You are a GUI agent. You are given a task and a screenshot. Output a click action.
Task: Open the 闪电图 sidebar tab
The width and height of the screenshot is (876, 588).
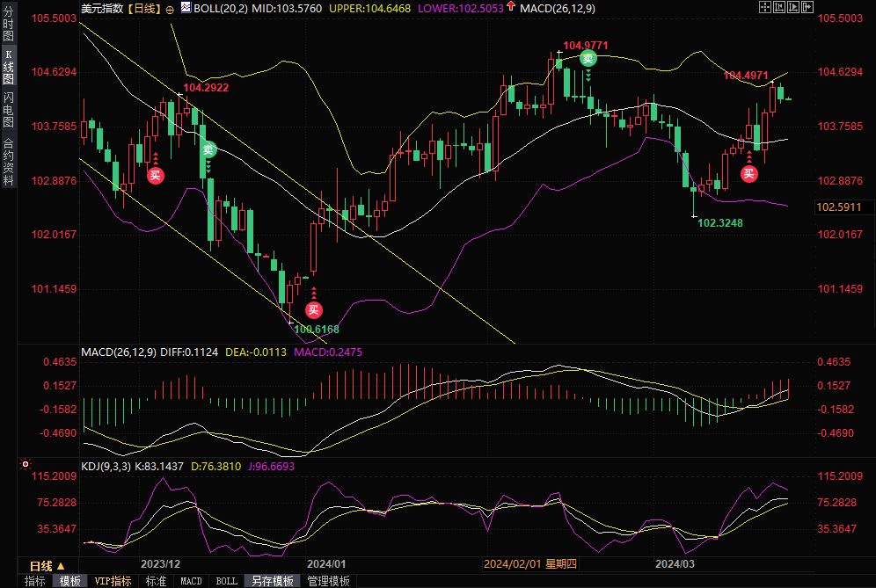(9, 109)
